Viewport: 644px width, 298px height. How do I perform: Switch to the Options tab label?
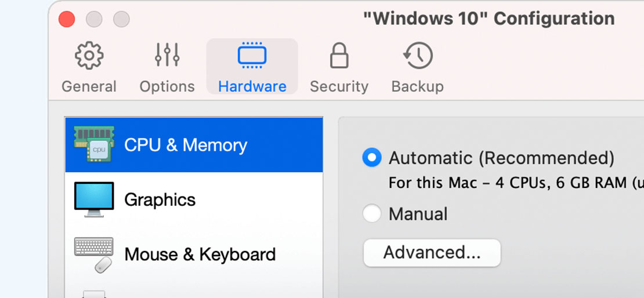pyautogui.click(x=167, y=86)
